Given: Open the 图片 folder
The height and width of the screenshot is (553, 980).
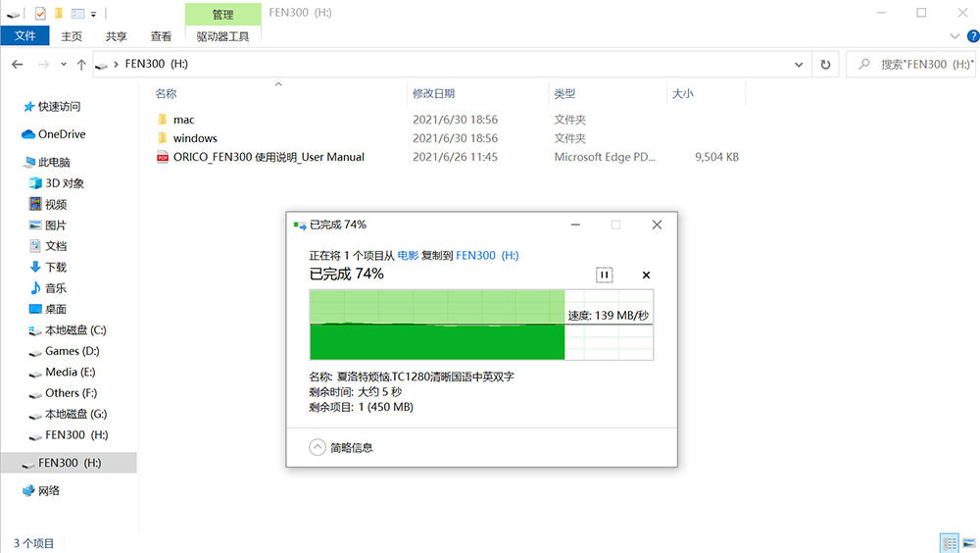Looking at the screenshot, I should [56, 226].
